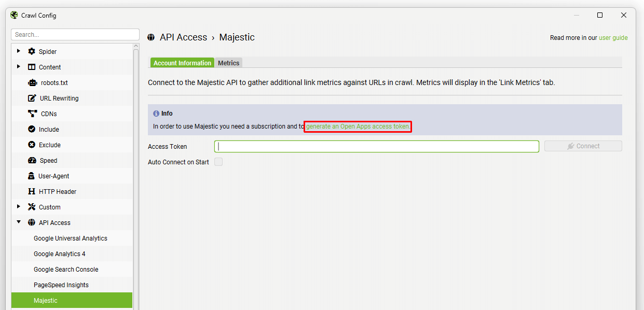Expand the Content tree section

(19, 67)
